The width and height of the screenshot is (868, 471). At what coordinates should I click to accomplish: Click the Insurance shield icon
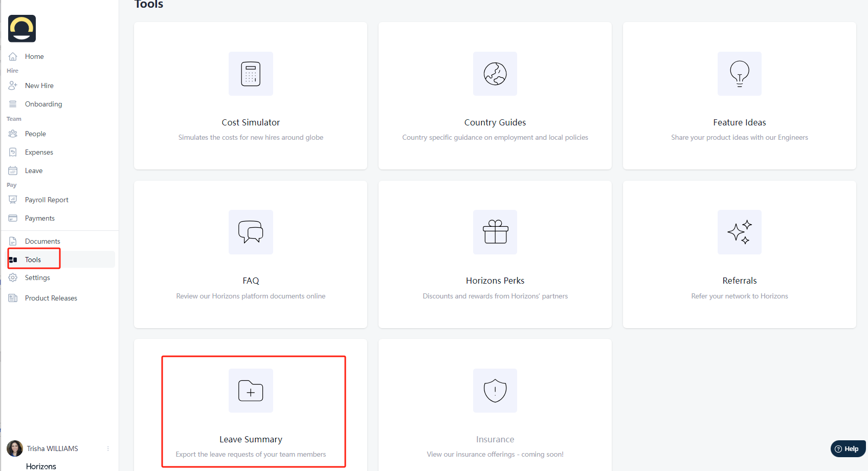495,391
